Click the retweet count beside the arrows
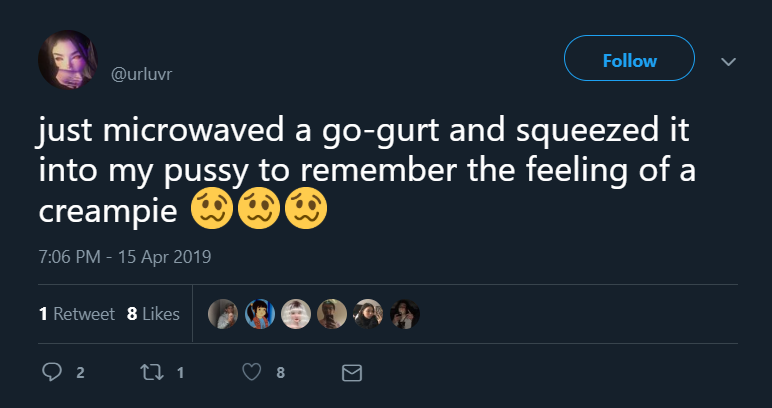This screenshot has width=772, height=408. [180, 373]
